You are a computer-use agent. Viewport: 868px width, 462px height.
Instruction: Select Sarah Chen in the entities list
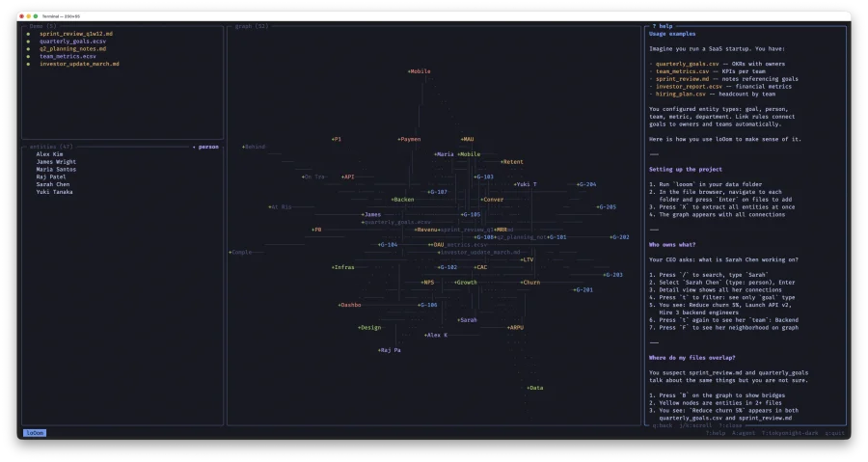pos(54,184)
